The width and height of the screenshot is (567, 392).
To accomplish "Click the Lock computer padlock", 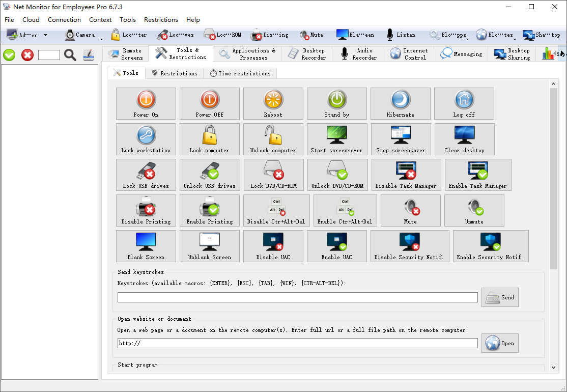I will [x=209, y=139].
